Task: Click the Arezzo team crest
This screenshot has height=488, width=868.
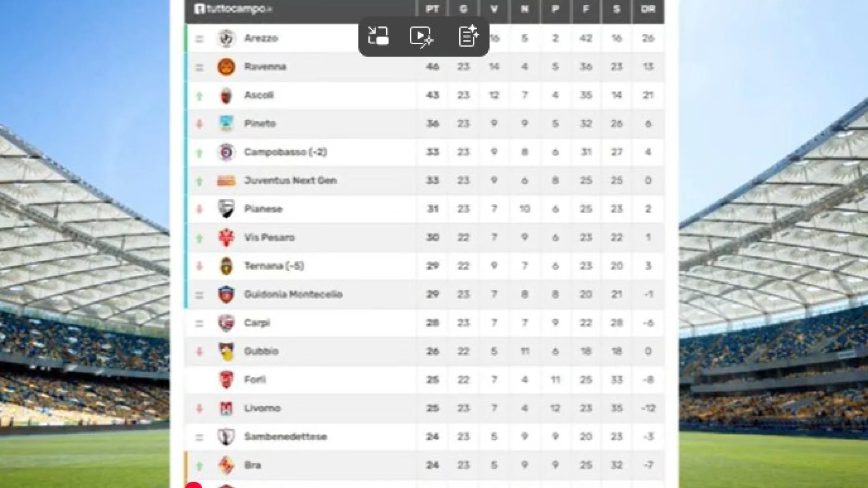Action: pyautogui.click(x=226, y=38)
